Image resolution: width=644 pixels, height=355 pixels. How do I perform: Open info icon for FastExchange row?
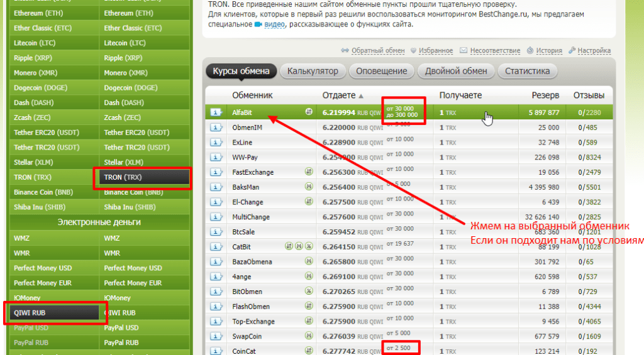point(216,172)
